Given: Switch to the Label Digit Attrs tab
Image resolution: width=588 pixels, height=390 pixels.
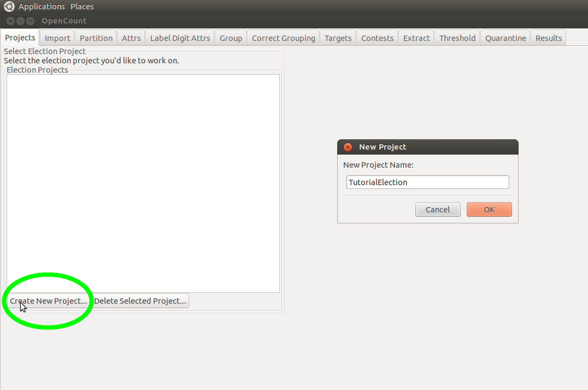Looking at the screenshot, I should 180,38.
